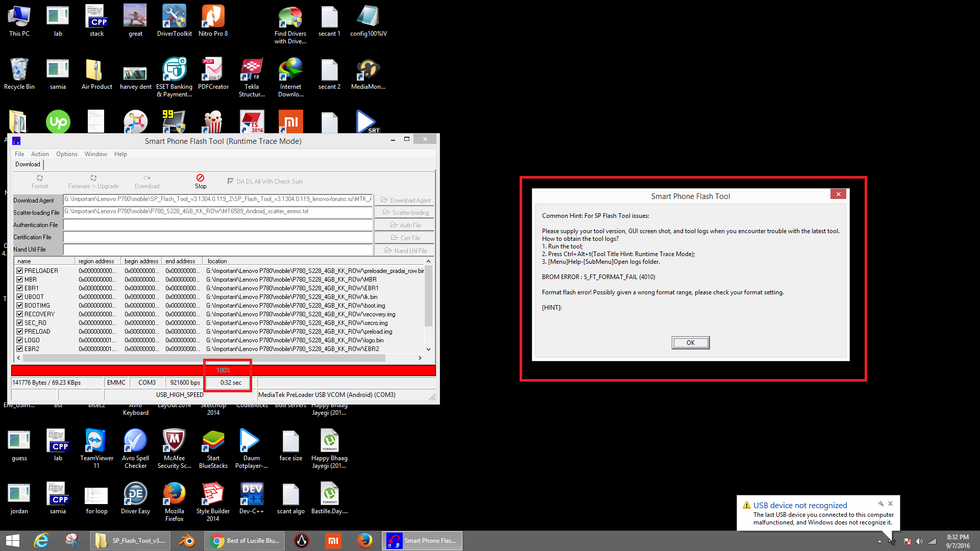Select the Download tab
This screenshot has width=980, height=551.
(28, 164)
